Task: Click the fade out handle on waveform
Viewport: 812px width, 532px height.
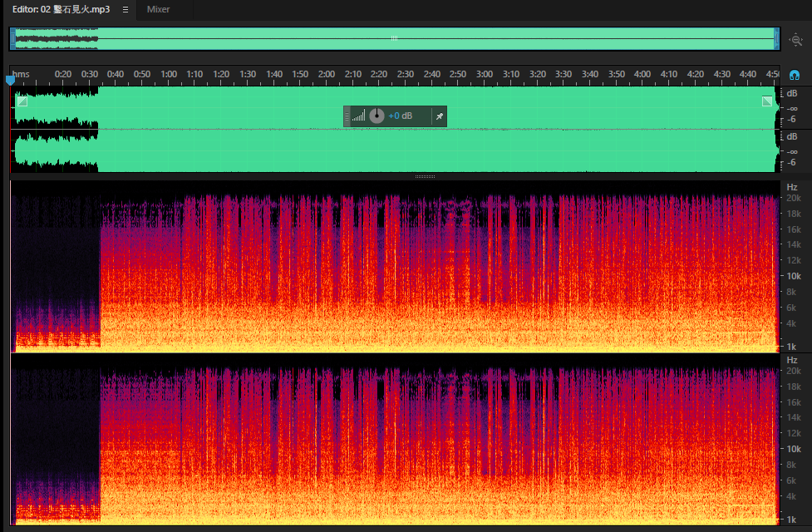Action: point(767,101)
